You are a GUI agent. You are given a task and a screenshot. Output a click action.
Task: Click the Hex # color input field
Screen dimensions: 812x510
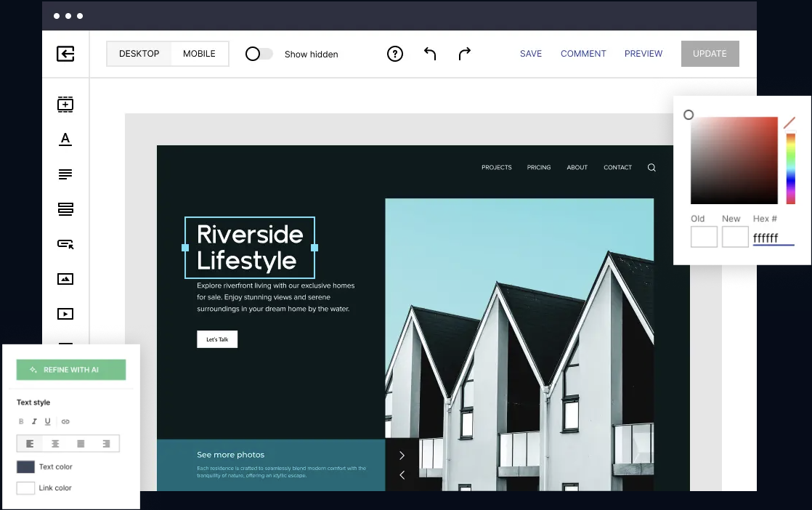(773, 238)
